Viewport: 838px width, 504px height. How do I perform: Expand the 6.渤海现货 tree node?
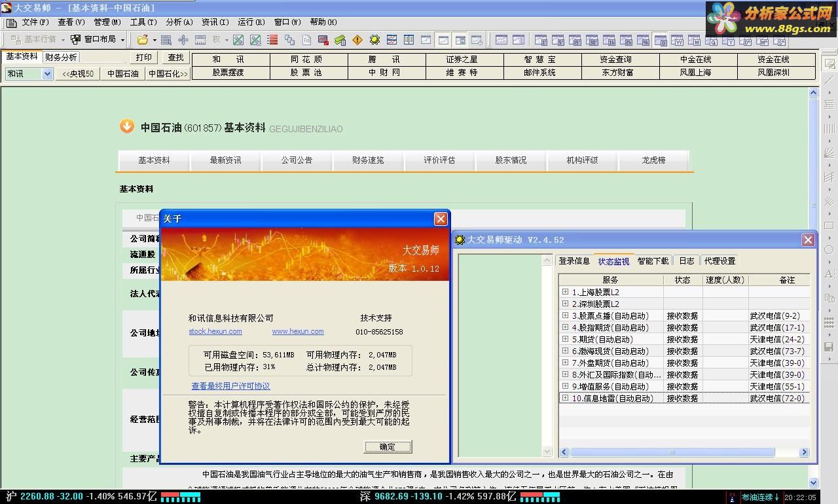pos(565,351)
